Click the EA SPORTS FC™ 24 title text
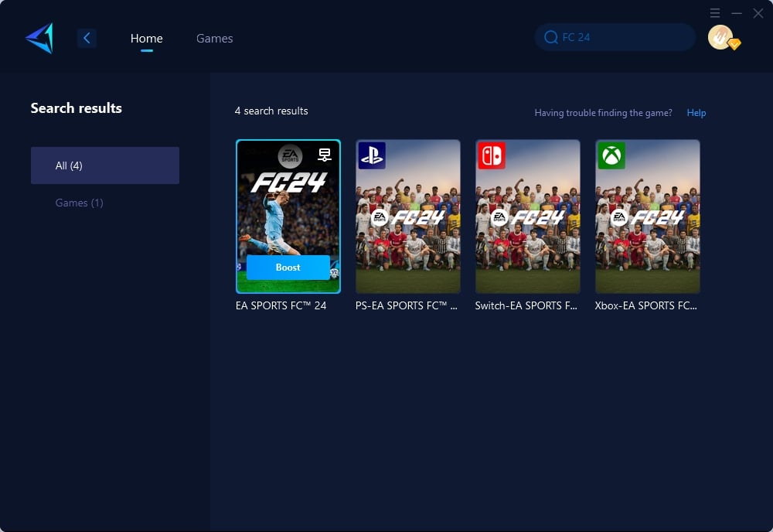This screenshot has height=532, width=773. click(281, 305)
